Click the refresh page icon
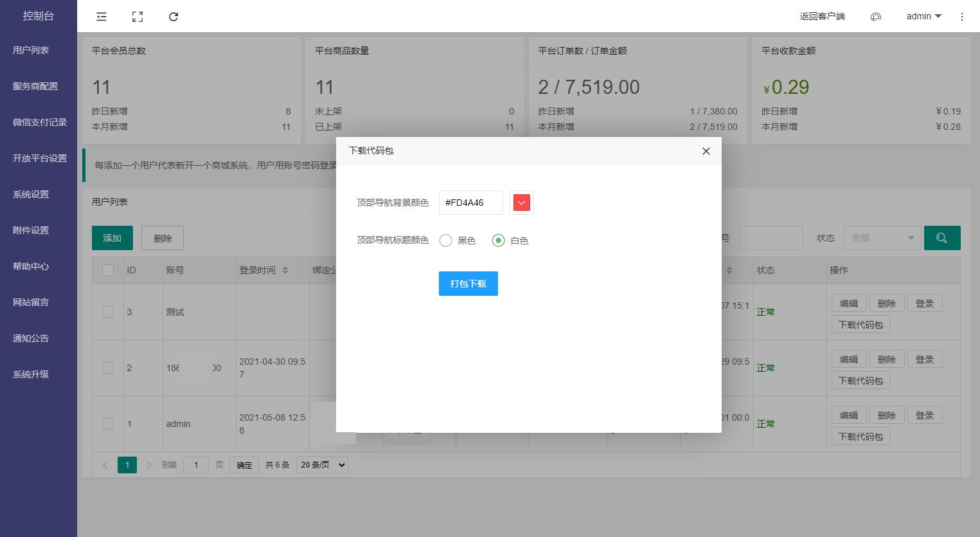Screen dimensions: 980x537 [x=174, y=17]
